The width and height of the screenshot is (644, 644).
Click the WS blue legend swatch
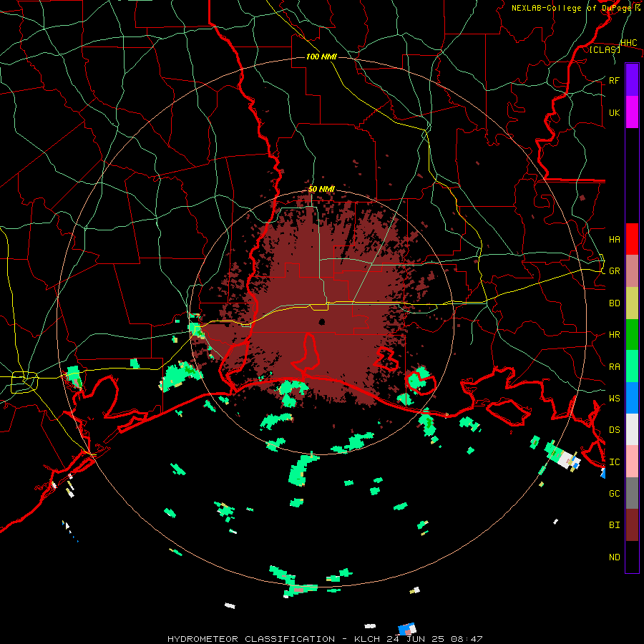(x=632, y=398)
